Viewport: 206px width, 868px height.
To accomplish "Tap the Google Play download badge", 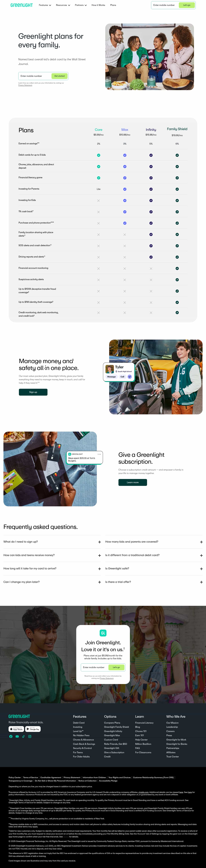I will click(33, 729).
